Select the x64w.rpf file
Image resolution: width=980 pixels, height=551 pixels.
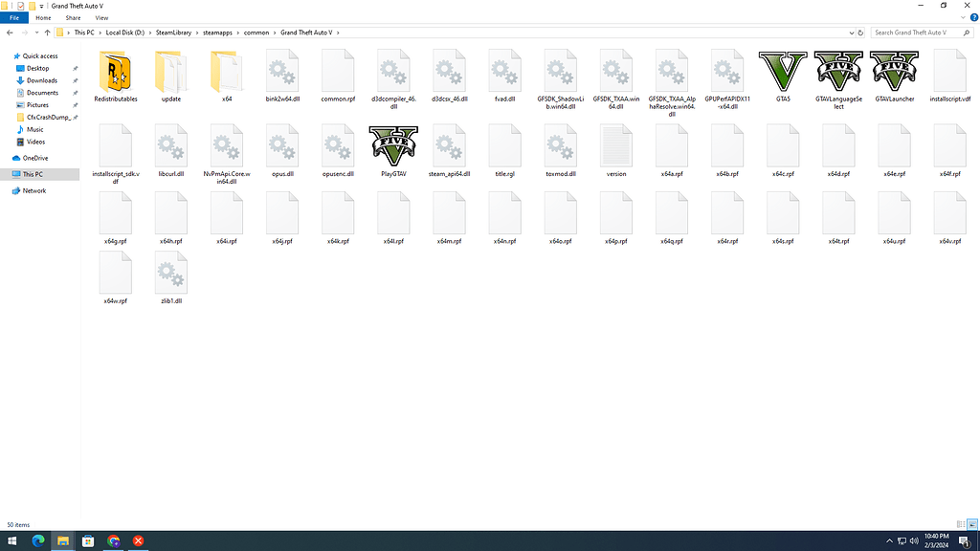tap(116, 277)
